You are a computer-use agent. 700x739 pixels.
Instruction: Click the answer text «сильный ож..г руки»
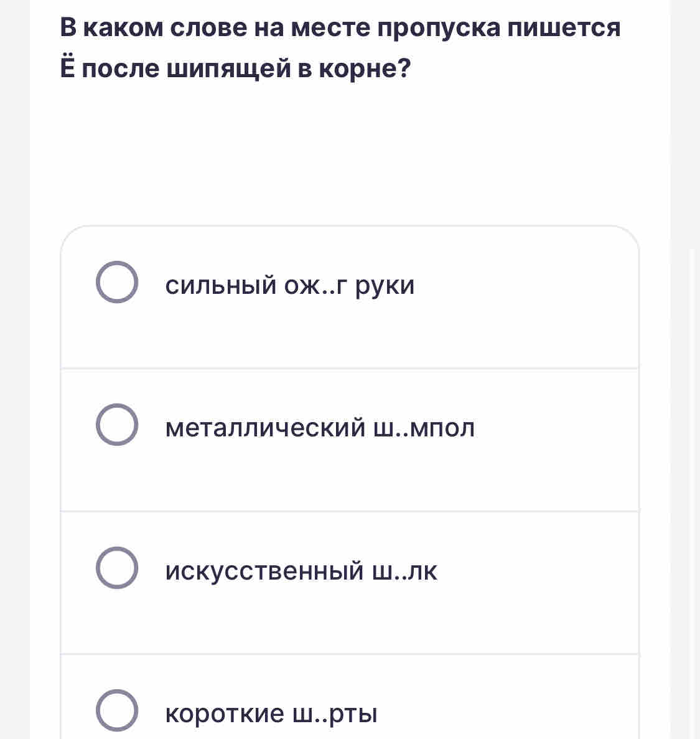(x=290, y=286)
